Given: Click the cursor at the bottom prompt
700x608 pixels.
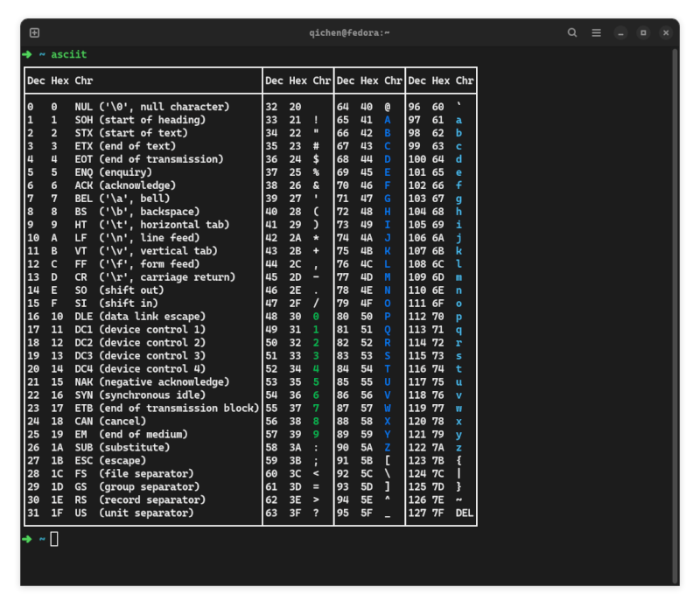Looking at the screenshot, I should tap(54, 539).
